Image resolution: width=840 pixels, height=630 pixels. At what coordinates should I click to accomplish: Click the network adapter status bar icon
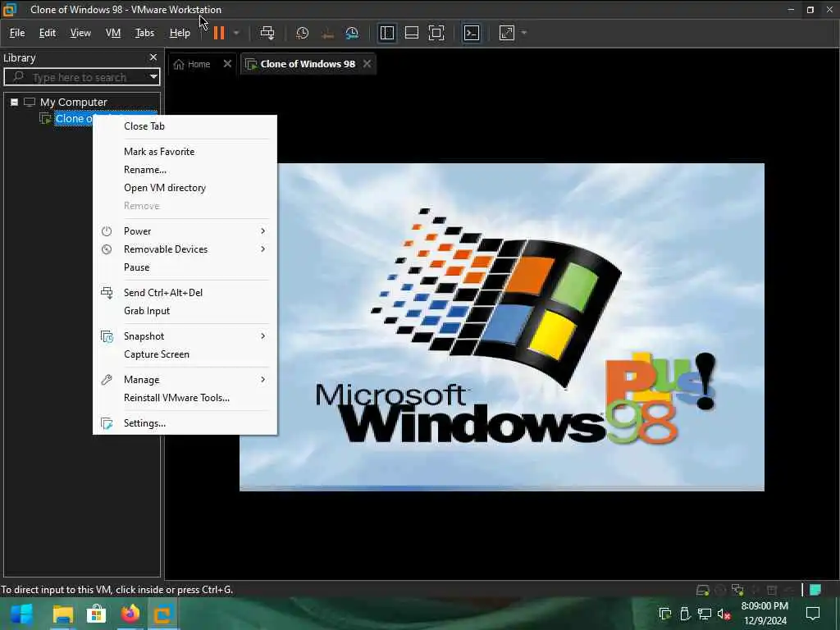coord(737,590)
